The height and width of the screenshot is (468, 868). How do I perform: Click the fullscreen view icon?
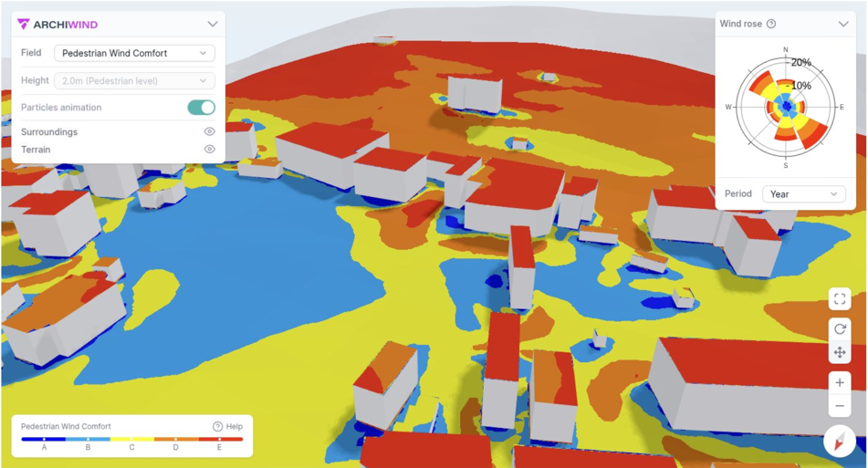(840, 299)
